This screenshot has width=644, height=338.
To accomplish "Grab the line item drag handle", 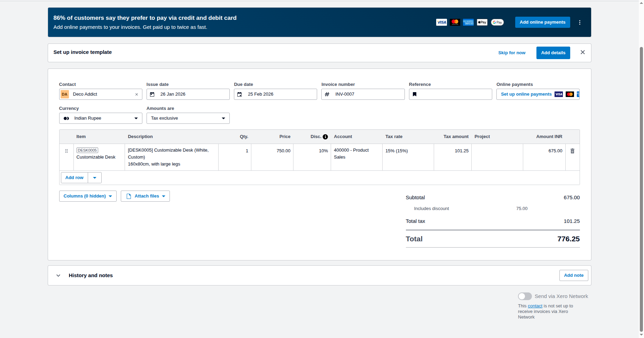I will [x=66, y=151].
